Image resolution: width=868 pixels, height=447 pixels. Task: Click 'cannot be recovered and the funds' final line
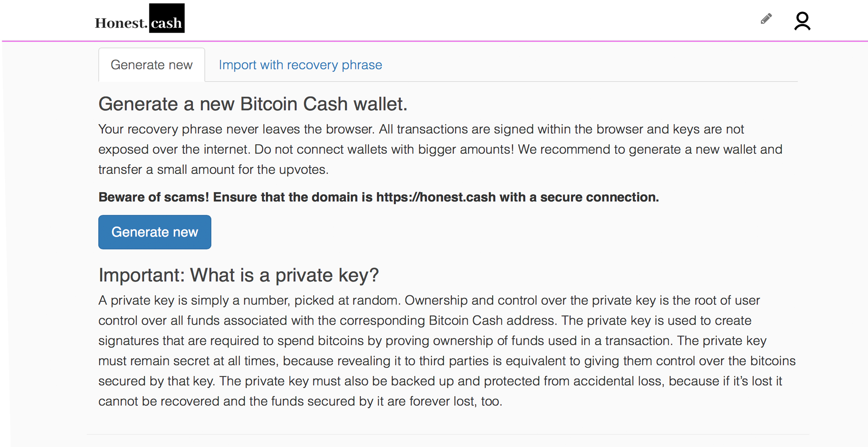[x=202, y=401]
